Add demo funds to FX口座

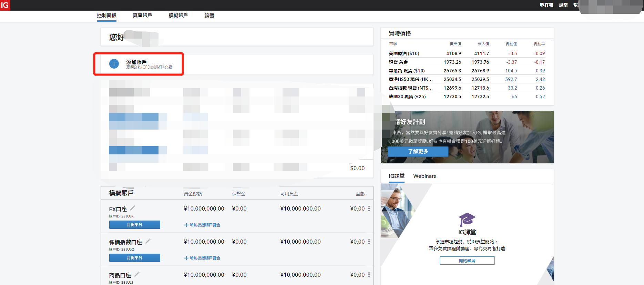[x=202, y=225]
